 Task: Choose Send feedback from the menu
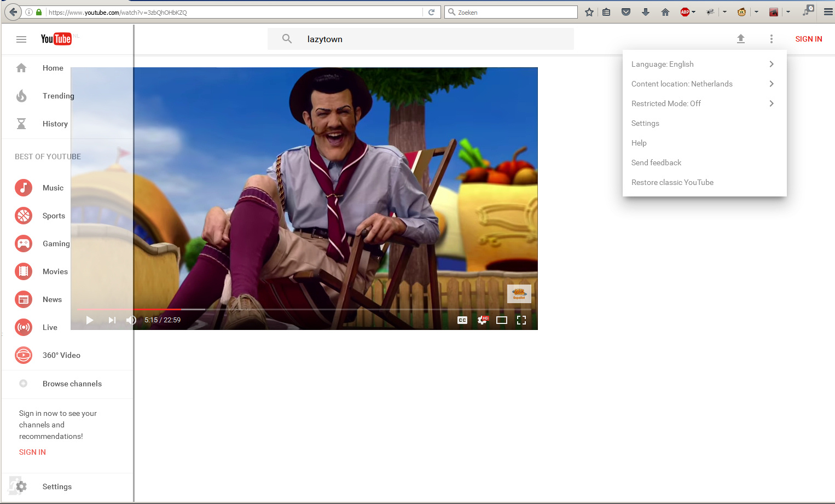(x=656, y=163)
